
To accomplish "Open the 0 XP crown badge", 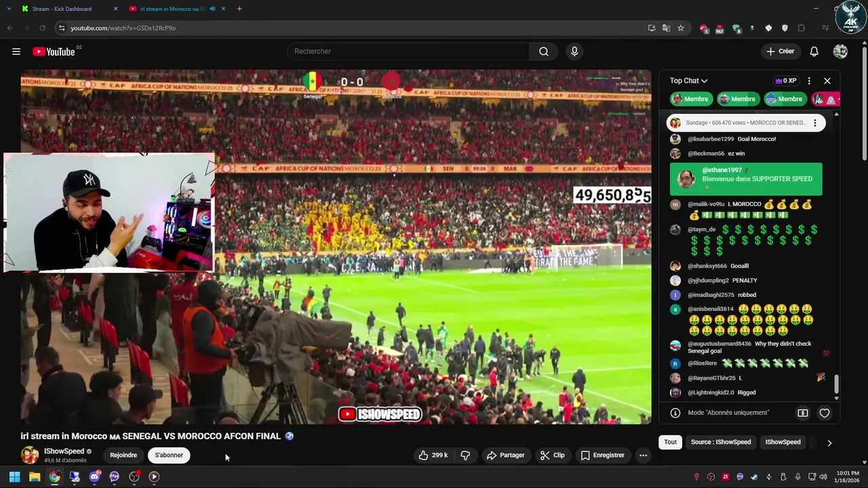I will pos(785,81).
